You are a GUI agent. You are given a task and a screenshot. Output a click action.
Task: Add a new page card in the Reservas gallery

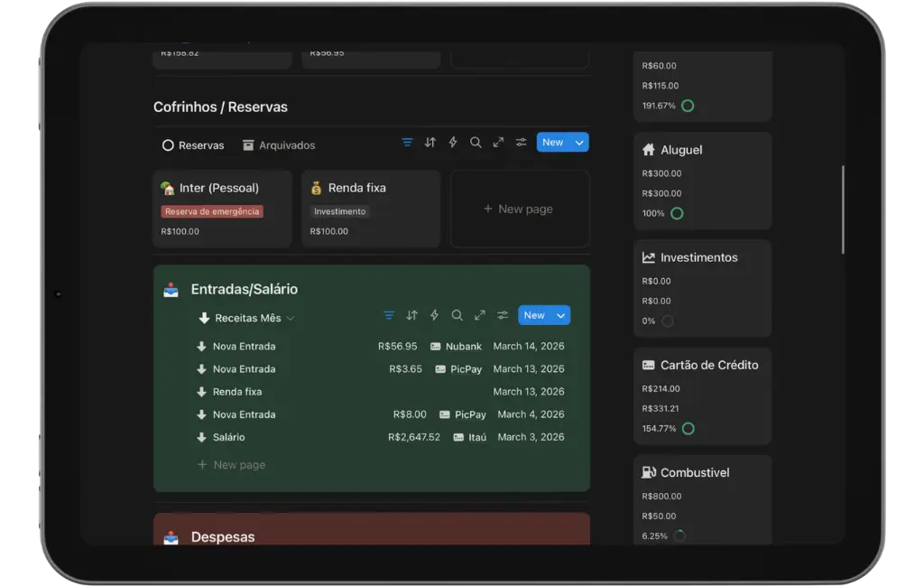(x=520, y=209)
